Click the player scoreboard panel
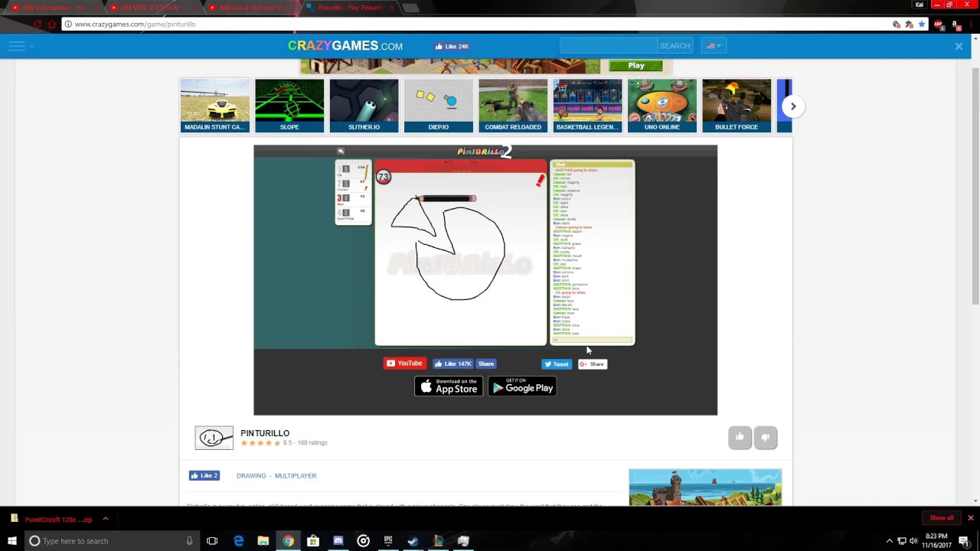The height and width of the screenshot is (551, 980). pos(354,192)
